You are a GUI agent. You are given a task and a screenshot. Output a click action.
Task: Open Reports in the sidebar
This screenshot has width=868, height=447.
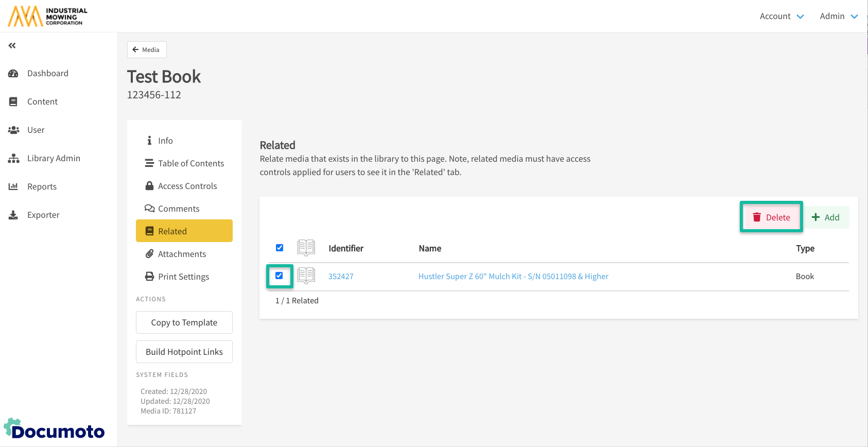(x=42, y=186)
